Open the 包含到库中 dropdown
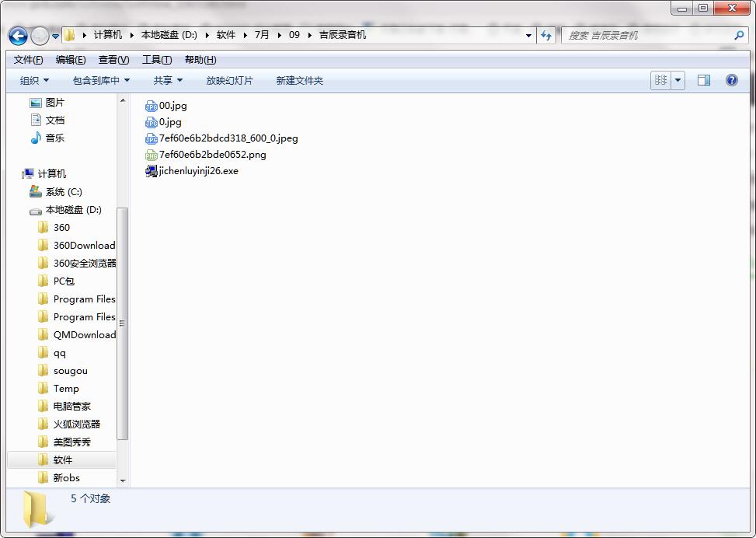This screenshot has height=538, width=756. click(101, 81)
